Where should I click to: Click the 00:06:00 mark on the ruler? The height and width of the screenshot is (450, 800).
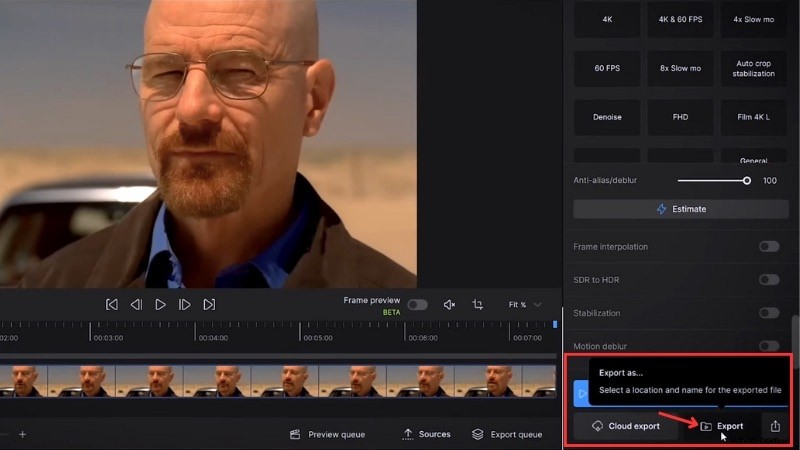tap(423, 338)
